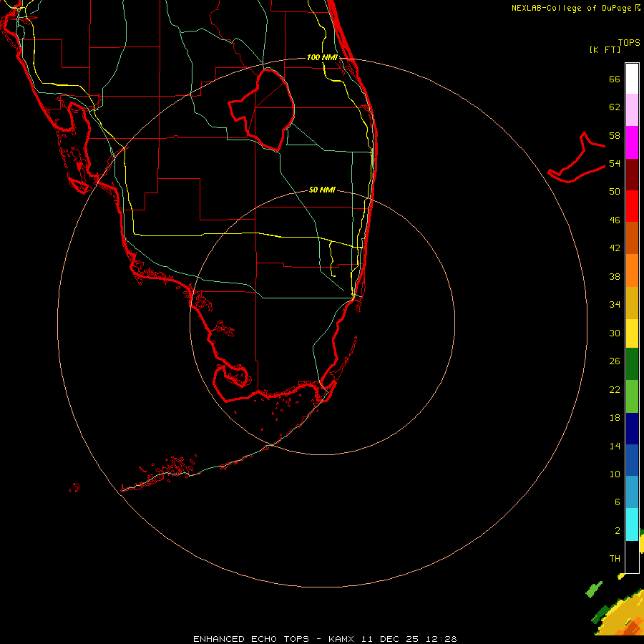Click the 100 NMI range ring label
This screenshot has height=644, width=644.
click(322, 57)
